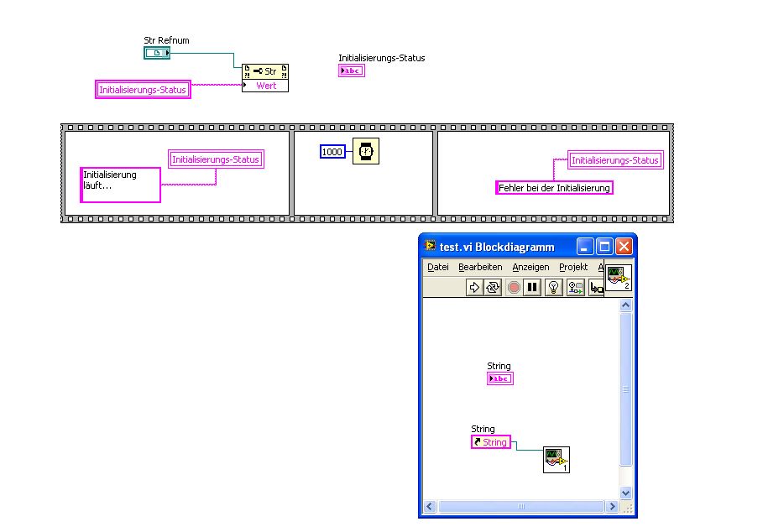Toggle Highlight Execution light bulb

tap(553, 287)
